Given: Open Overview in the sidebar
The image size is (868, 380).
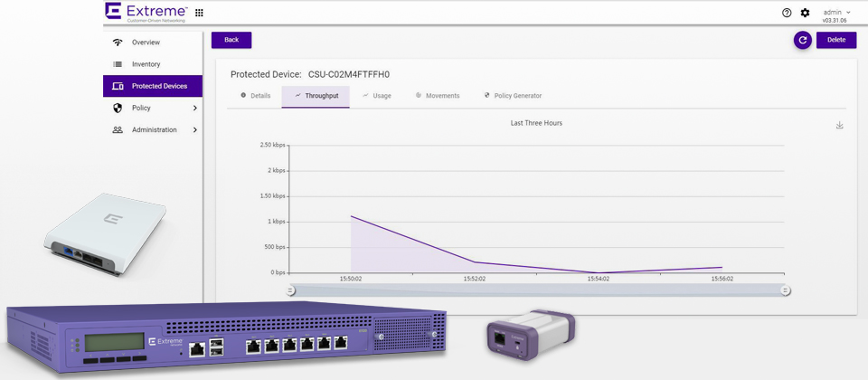Looking at the screenshot, I should click(152, 43).
